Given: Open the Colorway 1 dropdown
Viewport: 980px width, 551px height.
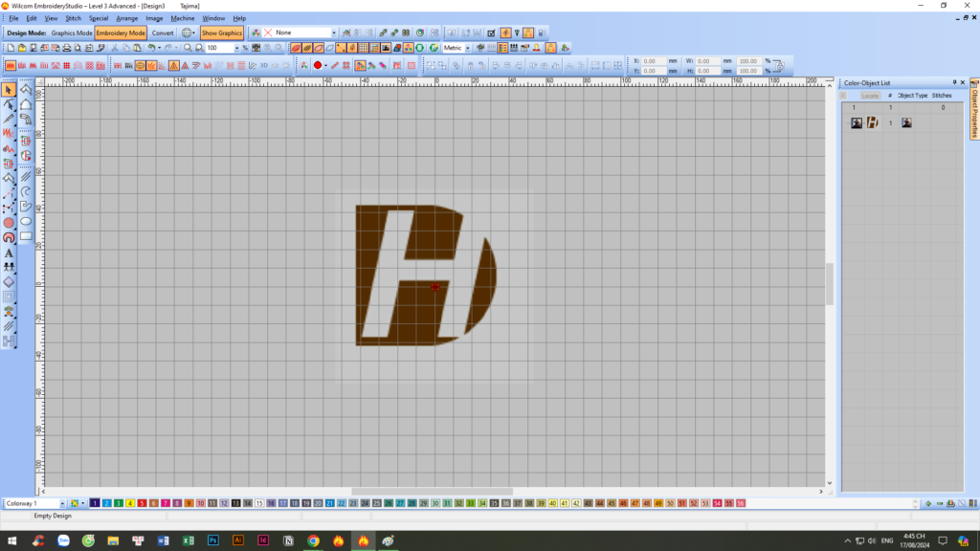Looking at the screenshot, I should coord(63,503).
